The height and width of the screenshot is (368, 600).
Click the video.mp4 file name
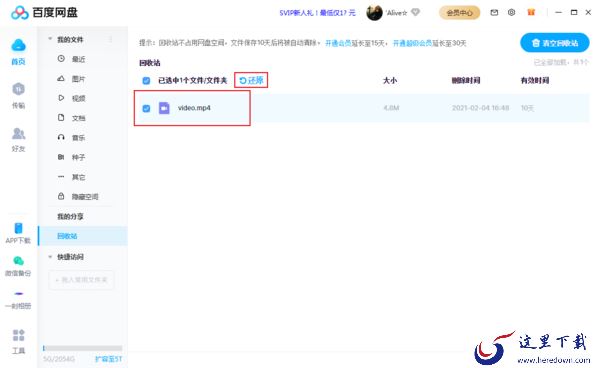point(194,108)
